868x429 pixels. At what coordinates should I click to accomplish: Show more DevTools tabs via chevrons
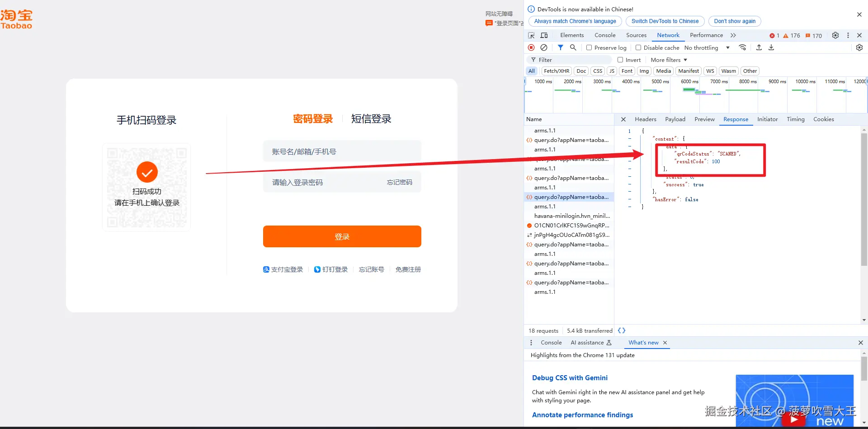[x=733, y=35]
